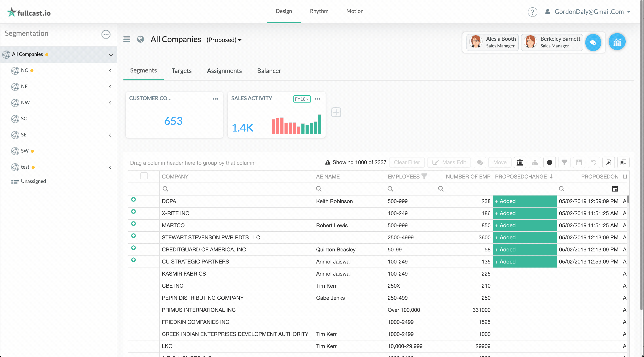
Task: Expand the NW segment chevron
Action: [x=110, y=103]
